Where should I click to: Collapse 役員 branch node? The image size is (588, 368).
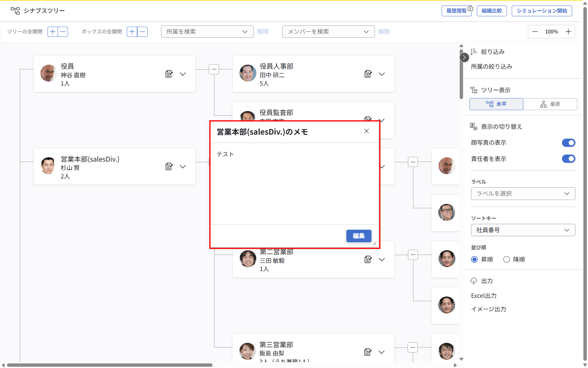(x=214, y=69)
